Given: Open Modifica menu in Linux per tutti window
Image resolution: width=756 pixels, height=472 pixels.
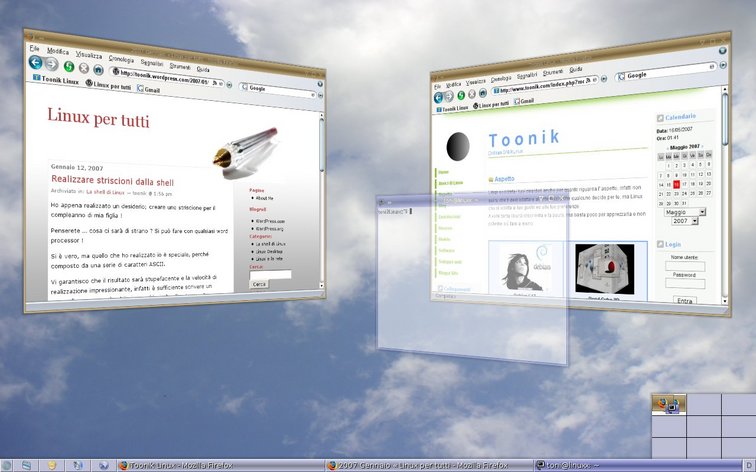Looking at the screenshot, I should click(58, 51).
